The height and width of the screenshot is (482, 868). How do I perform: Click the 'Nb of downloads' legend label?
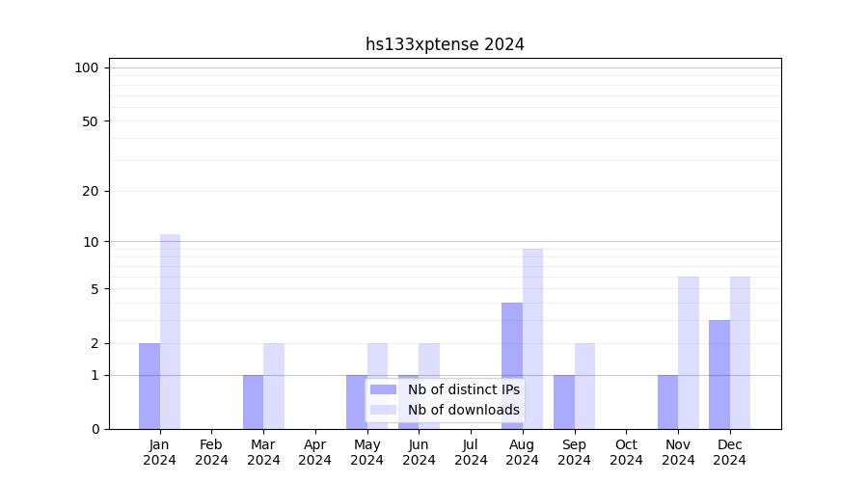tap(463, 410)
